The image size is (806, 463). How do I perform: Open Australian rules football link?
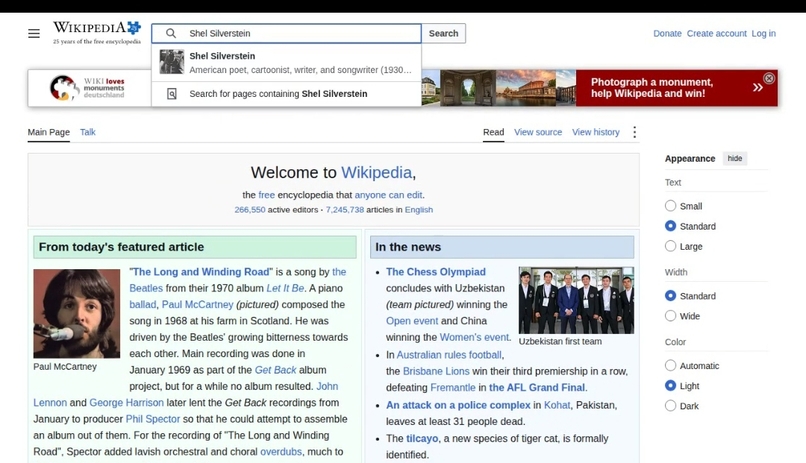click(449, 355)
